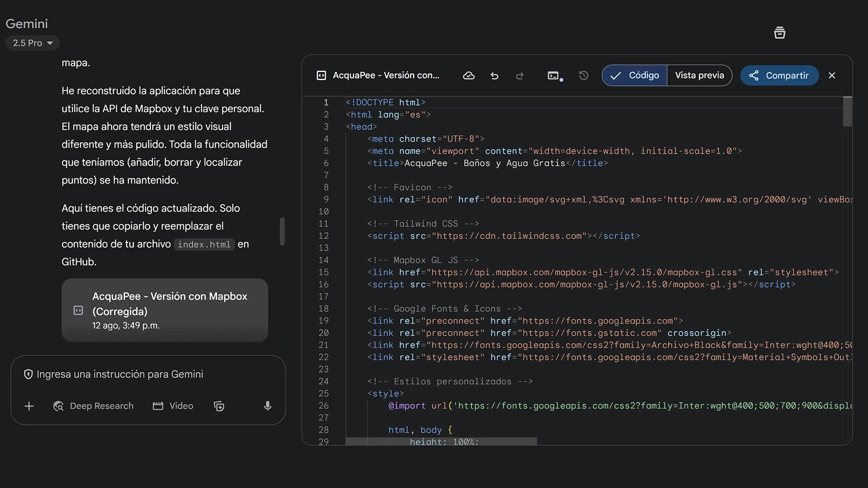Click the opening style tag line

(386, 394)
